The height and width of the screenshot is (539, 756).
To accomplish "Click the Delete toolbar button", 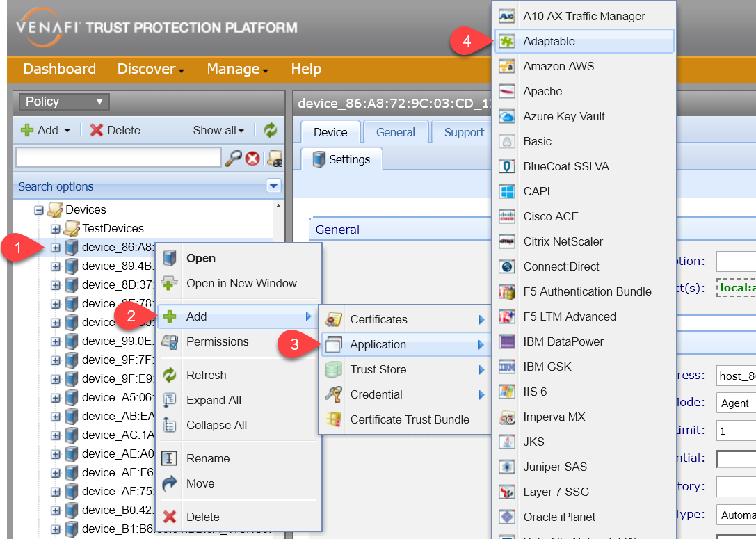I will click(x=115, y=130).
